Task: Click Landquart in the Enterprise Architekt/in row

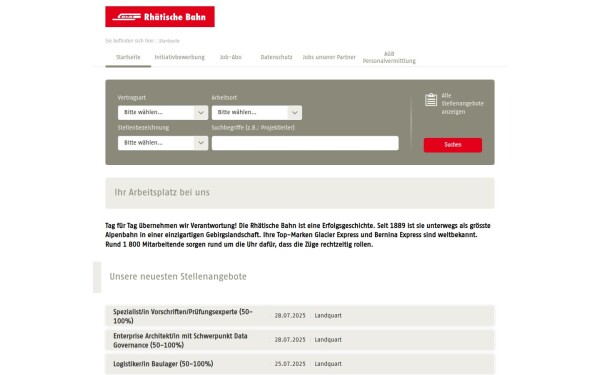Action: click(x=328, y=340)
